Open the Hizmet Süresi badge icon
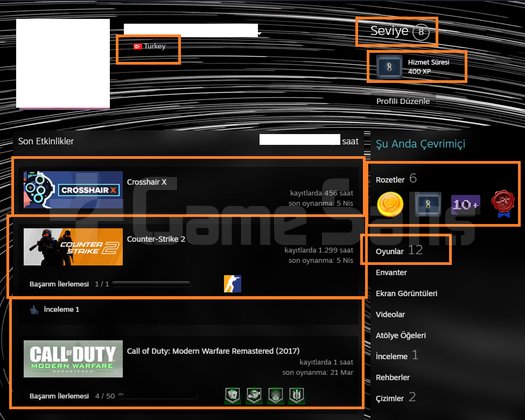The image size is (525, 420). pos(389,67)
